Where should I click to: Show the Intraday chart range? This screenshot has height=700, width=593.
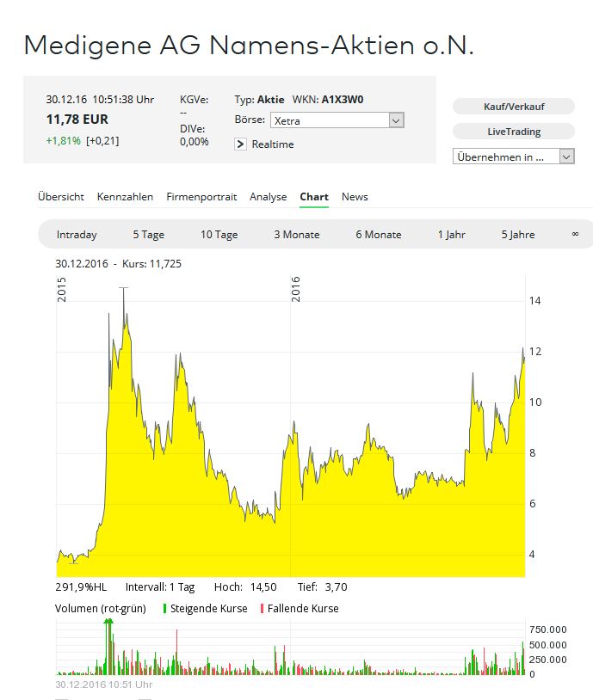[77, 235]
